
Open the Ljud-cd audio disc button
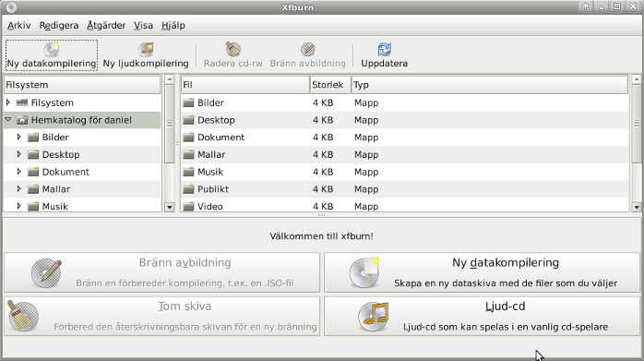[x=482, y=316]
